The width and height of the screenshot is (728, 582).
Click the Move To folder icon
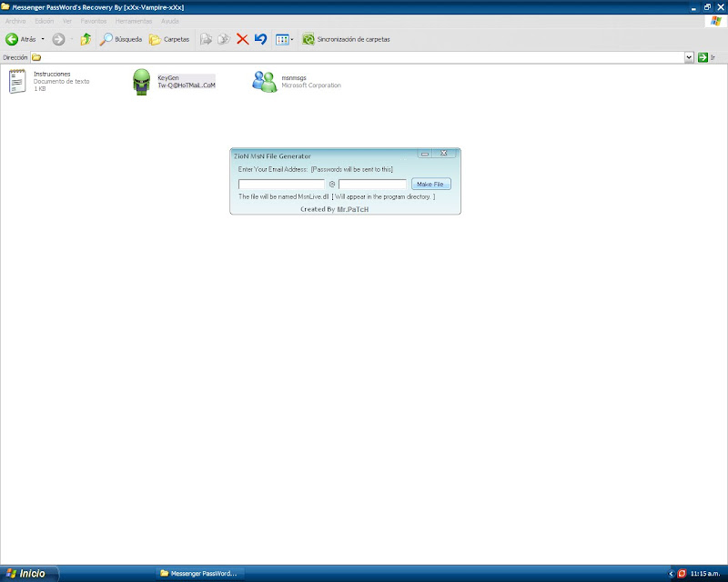click(x=207, y=39)
